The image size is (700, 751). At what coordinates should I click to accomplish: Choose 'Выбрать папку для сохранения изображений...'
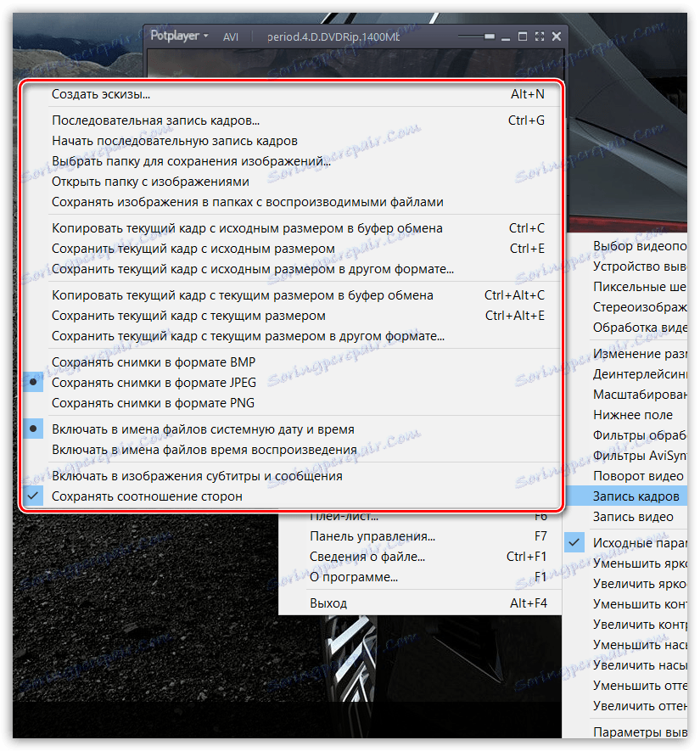click(291, 161)
